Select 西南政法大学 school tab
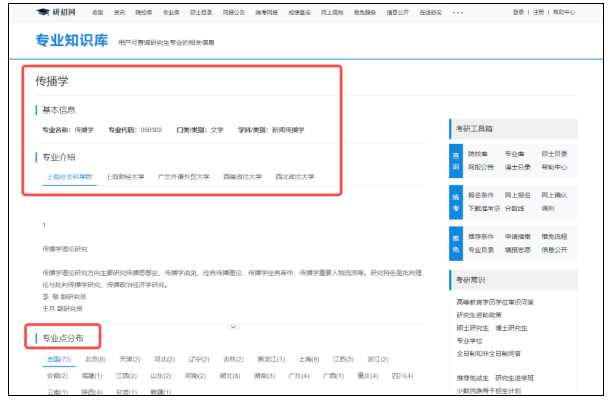The image size is (608, 406). [x=242, y=176]
